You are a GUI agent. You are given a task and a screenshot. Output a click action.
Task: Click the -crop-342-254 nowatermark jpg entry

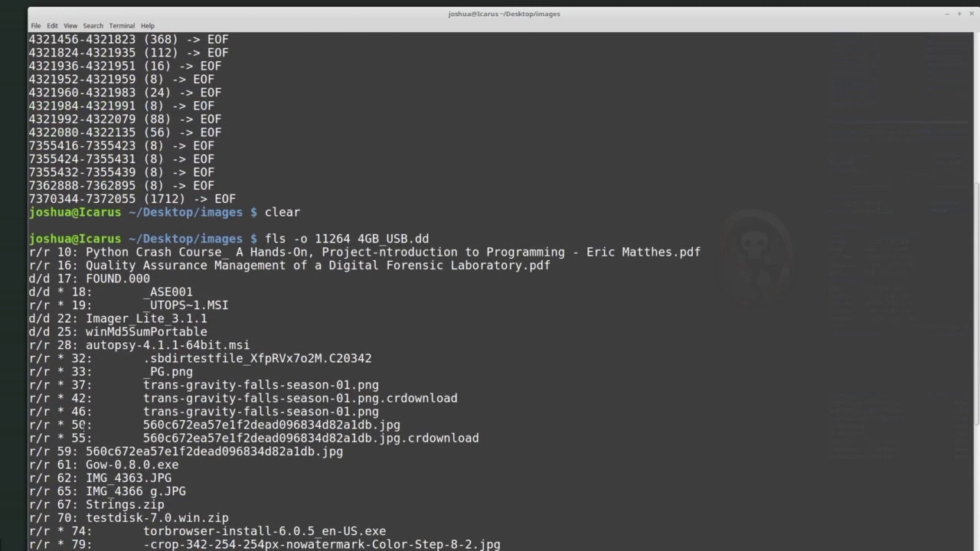pos(265,544)
